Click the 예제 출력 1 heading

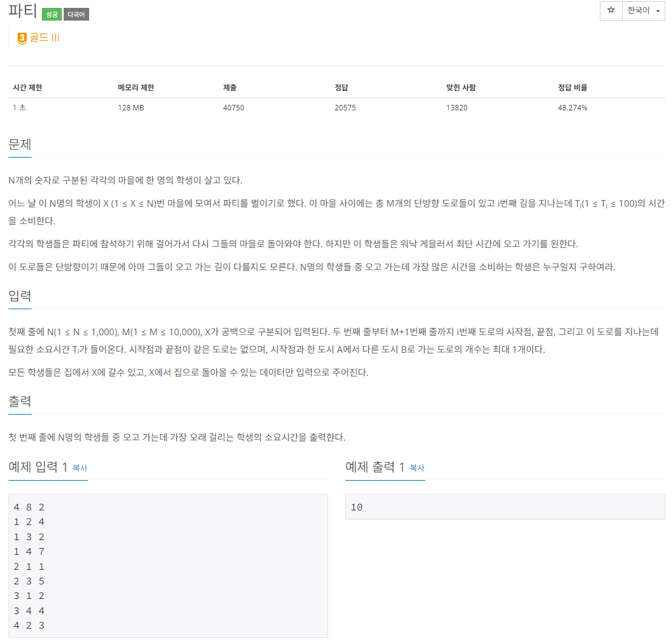click(x=375, y=467)
